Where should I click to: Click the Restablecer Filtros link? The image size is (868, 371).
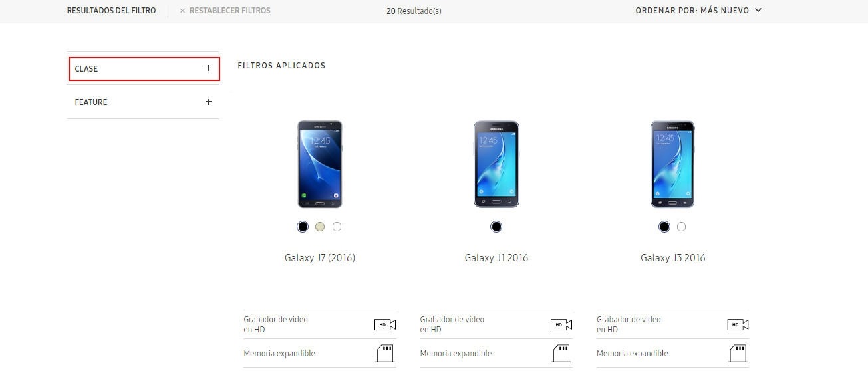(x=229, y=11)
